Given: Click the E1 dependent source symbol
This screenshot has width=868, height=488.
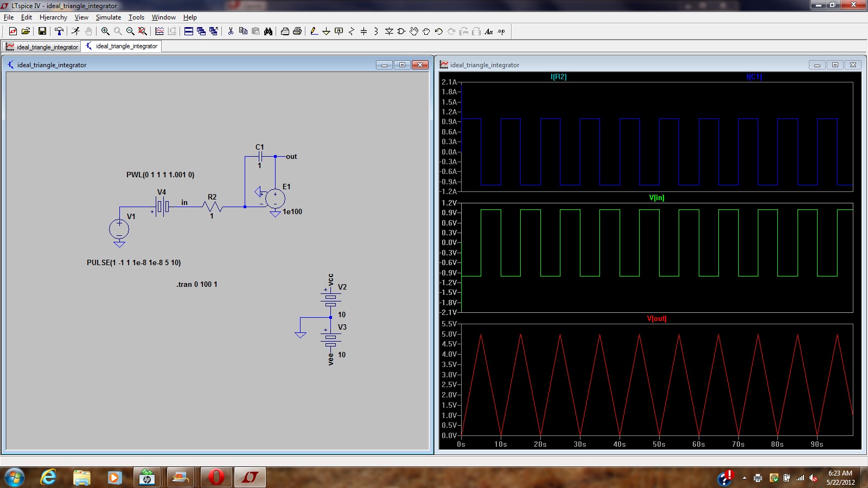Looking at the screenshot, I should click(275, 199).
